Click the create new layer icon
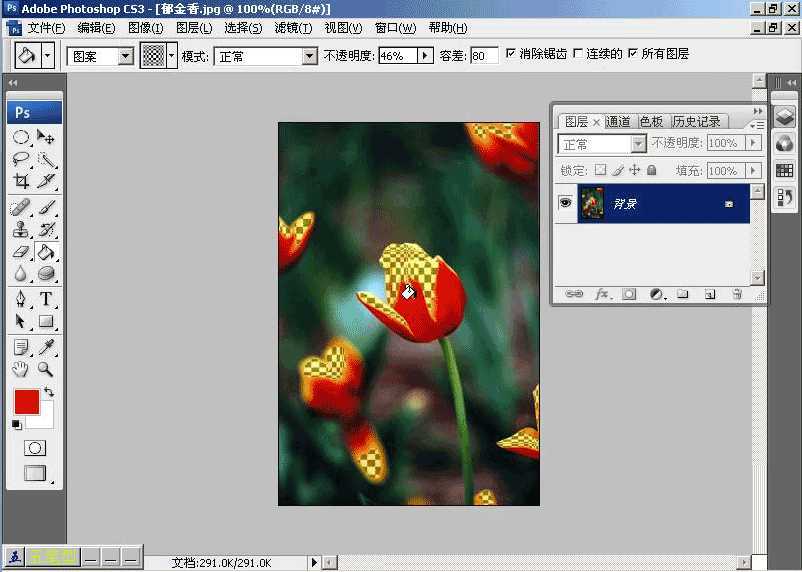 (x=710, y=295)
